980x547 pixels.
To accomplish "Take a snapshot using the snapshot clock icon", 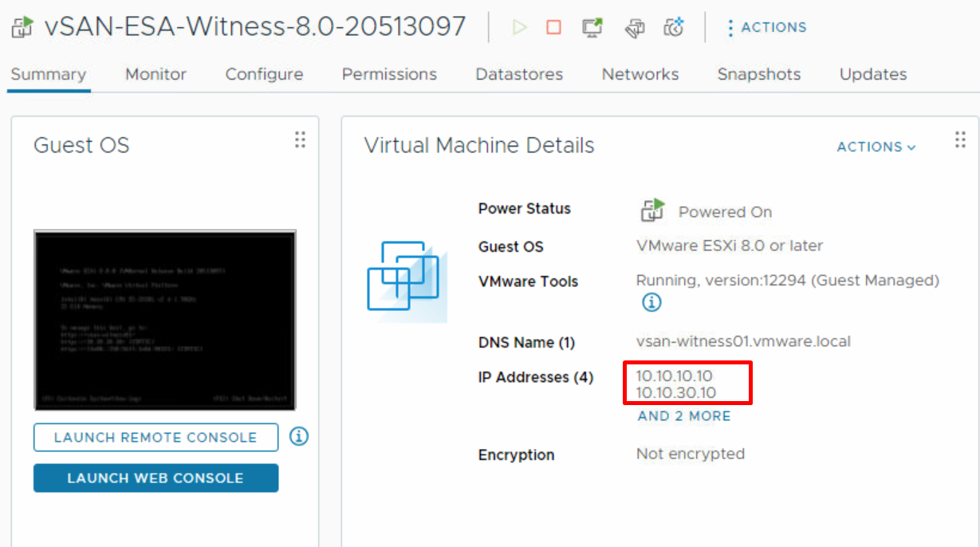I will click(x=674, y=26).
